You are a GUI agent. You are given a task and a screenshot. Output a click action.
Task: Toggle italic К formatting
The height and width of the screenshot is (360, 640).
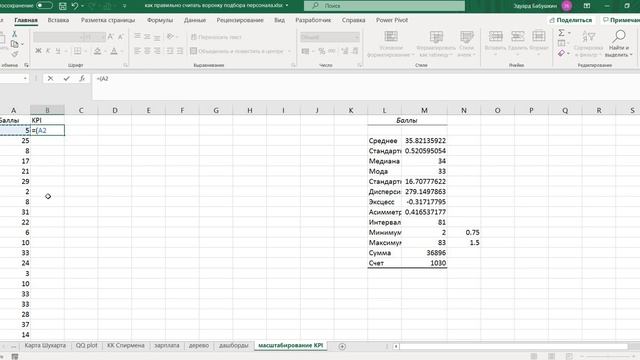[x=48, y=51]
